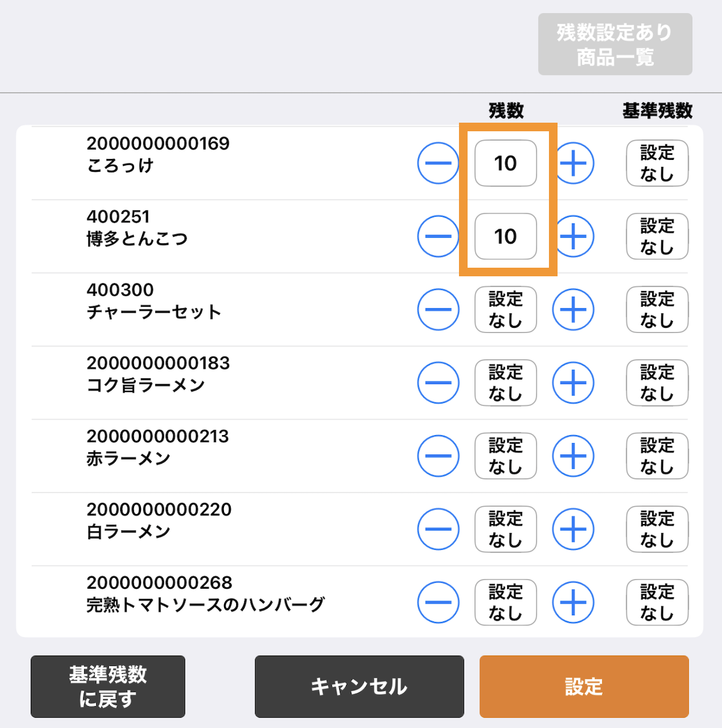The width and height of the screenshot is (722, 728).
Task: Confirm with the orange 設定 button
Action: pos(584,687)
